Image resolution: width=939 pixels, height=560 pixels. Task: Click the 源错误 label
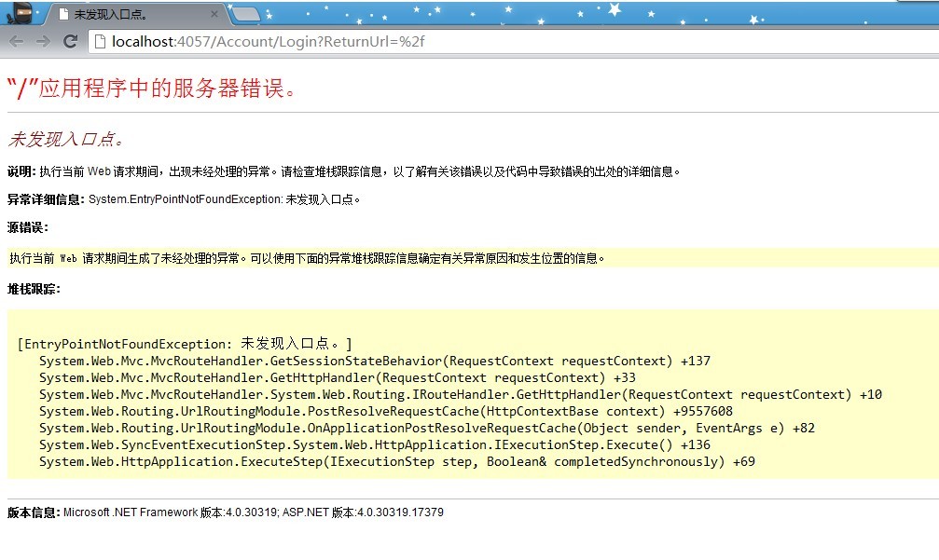point(27,227)
